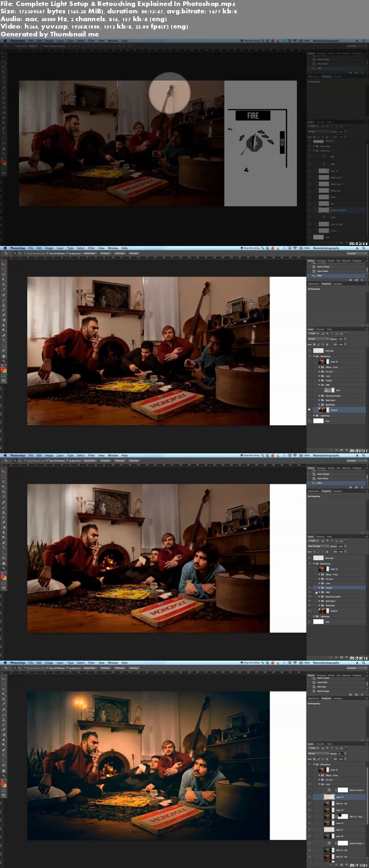Expand Effects - Final group in 00:05:31 frame
This screenshot has width=369, height=868.
tap(319, 367)
